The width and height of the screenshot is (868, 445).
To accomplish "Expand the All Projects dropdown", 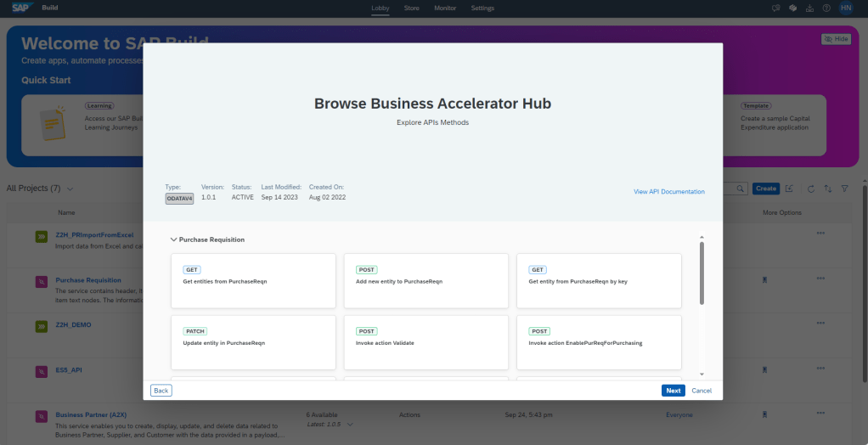I will (70, 189).
